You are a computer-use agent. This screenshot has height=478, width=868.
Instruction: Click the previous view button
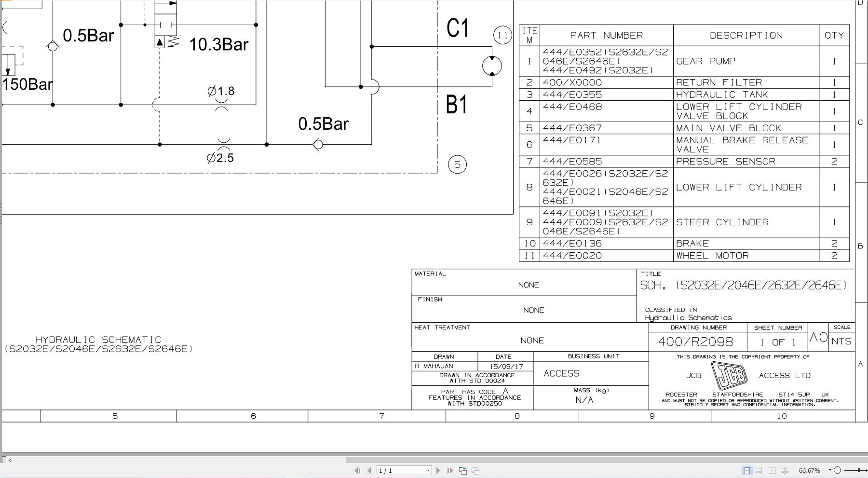point(463,470)
